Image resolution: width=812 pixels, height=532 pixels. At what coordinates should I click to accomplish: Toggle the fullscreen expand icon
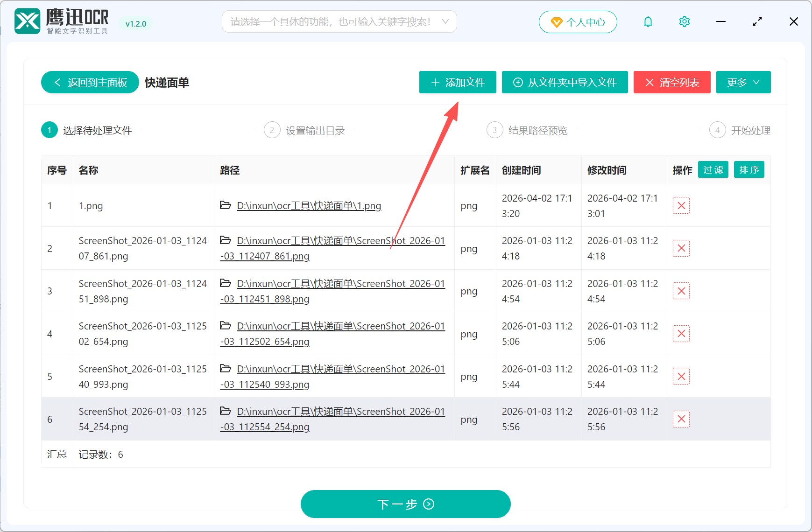[757, 21]
